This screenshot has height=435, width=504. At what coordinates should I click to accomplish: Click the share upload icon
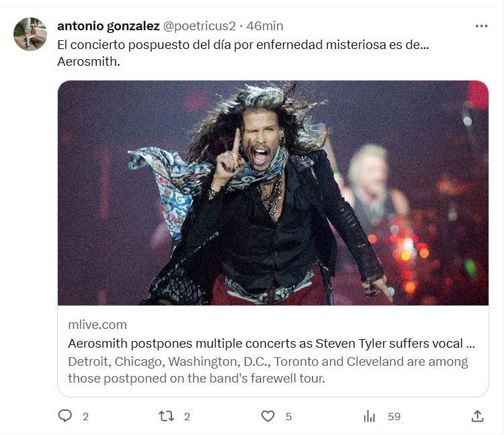pos(477,416)
